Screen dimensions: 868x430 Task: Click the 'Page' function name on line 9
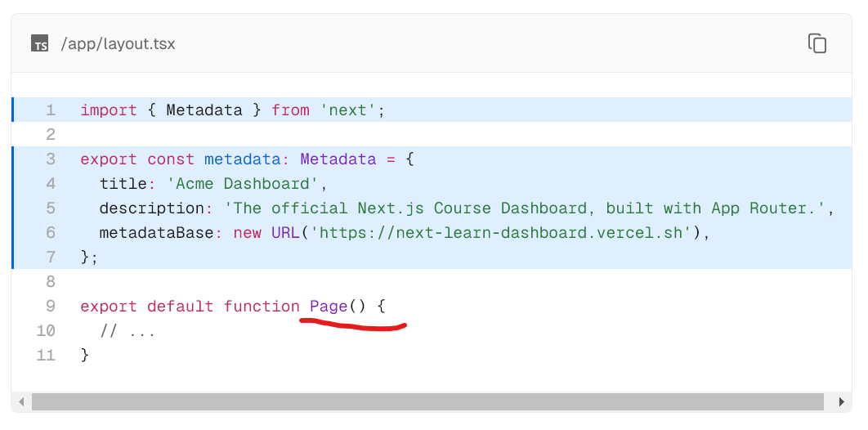click(x=329, y=306)
